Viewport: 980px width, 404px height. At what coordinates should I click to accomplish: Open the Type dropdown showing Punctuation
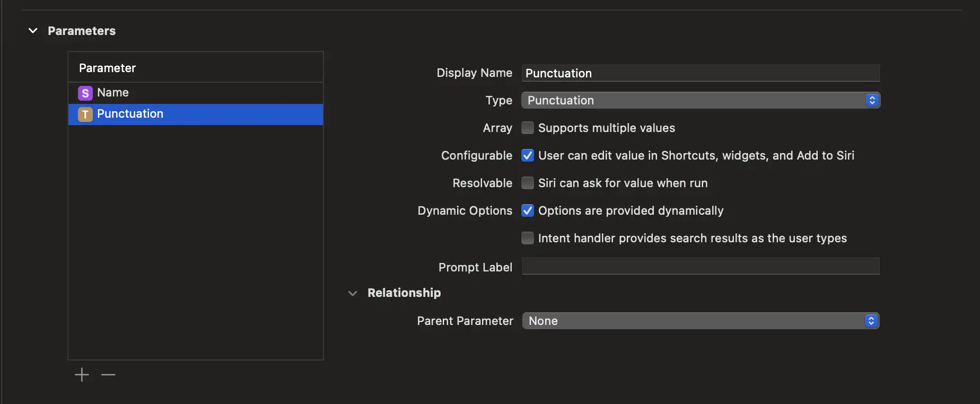701,100
